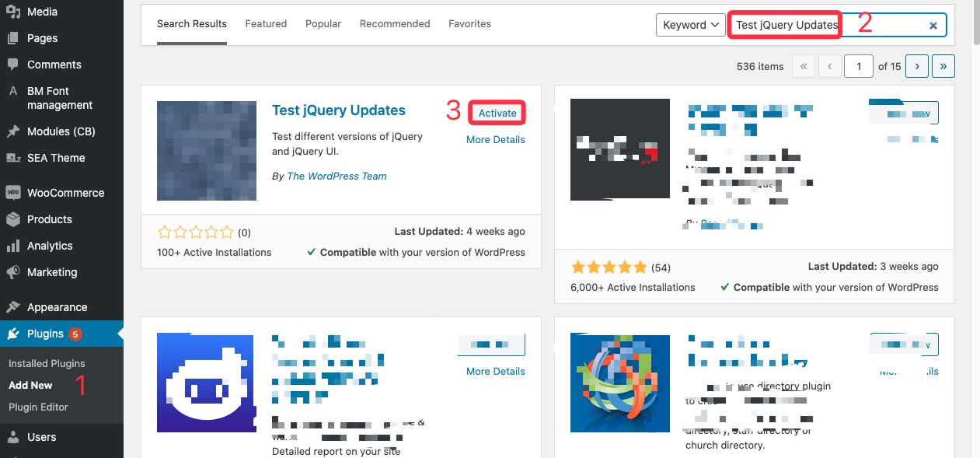Click the Plugins plug icon
This screenshot has width=980, height=458.
[13, 334]
